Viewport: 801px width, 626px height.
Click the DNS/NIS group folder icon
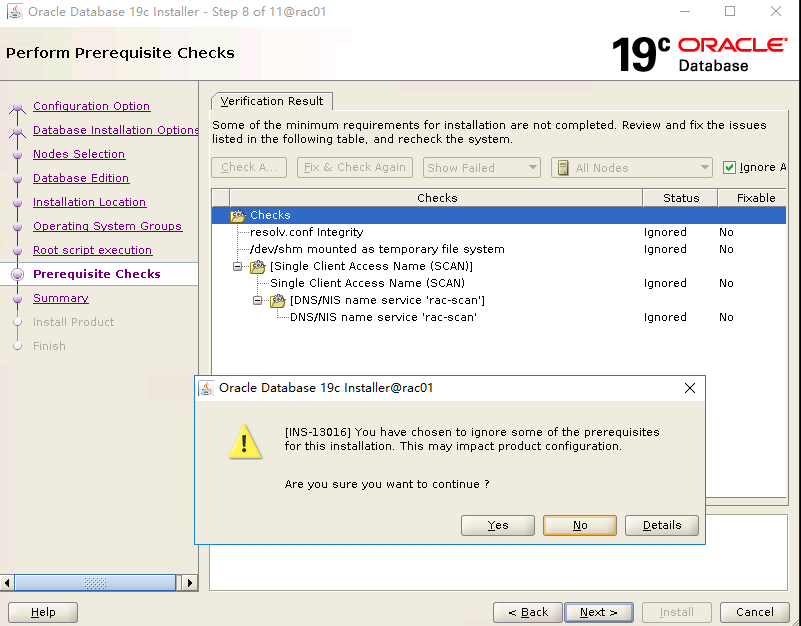point(277,300)
